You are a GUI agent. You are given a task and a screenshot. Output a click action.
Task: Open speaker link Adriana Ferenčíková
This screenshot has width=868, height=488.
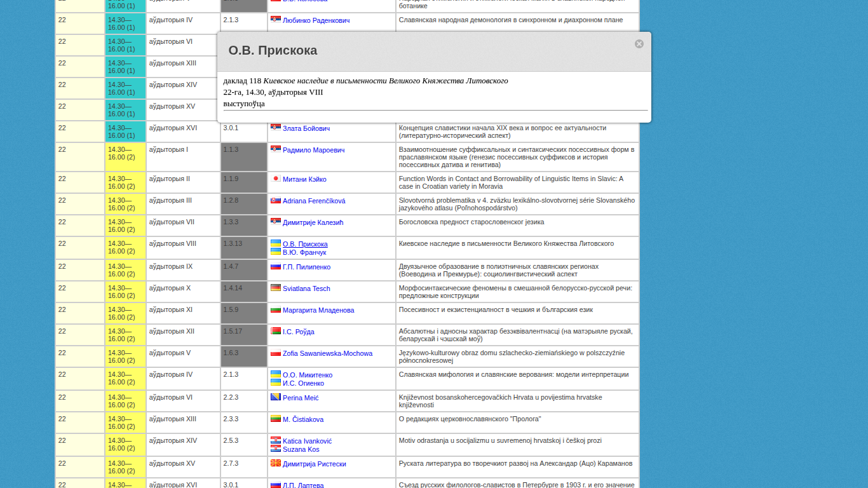coord(314,201)
